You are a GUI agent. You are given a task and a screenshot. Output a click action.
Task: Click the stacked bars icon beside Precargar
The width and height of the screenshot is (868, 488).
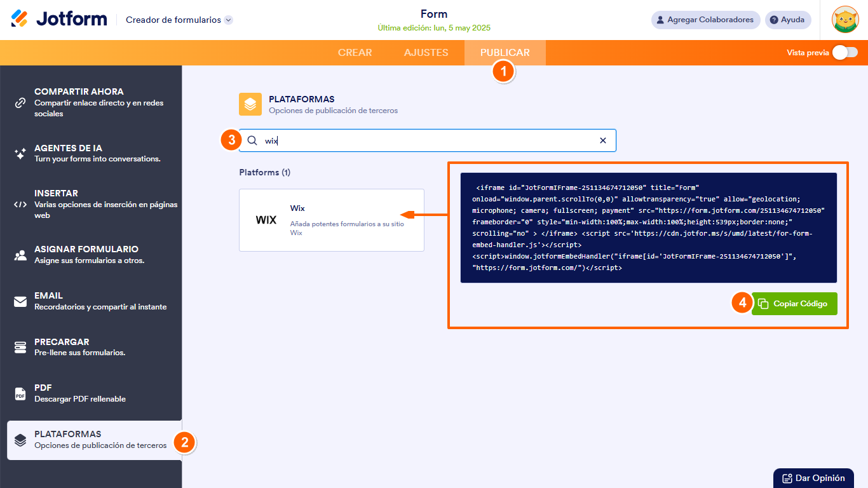pos(20,347)
